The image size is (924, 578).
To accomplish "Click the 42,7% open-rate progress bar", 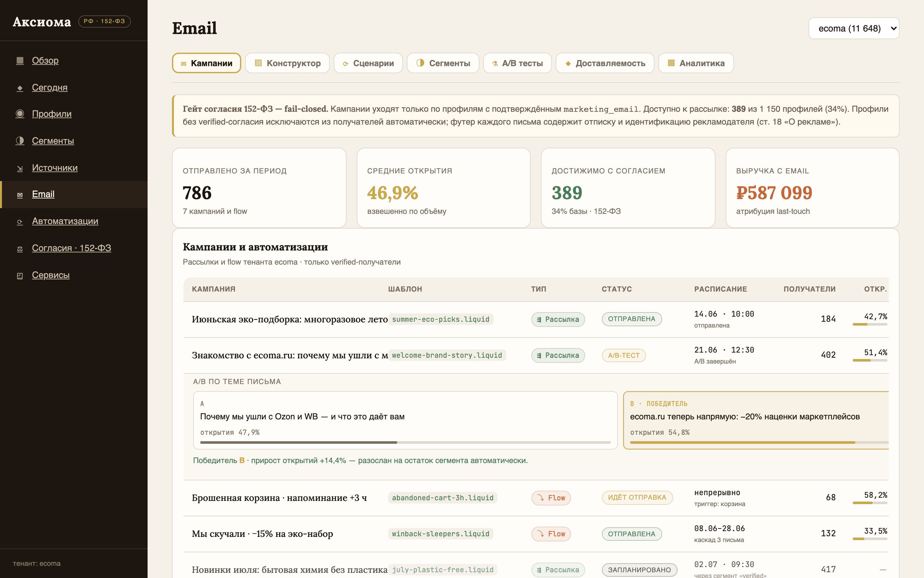I will [870, 325].
